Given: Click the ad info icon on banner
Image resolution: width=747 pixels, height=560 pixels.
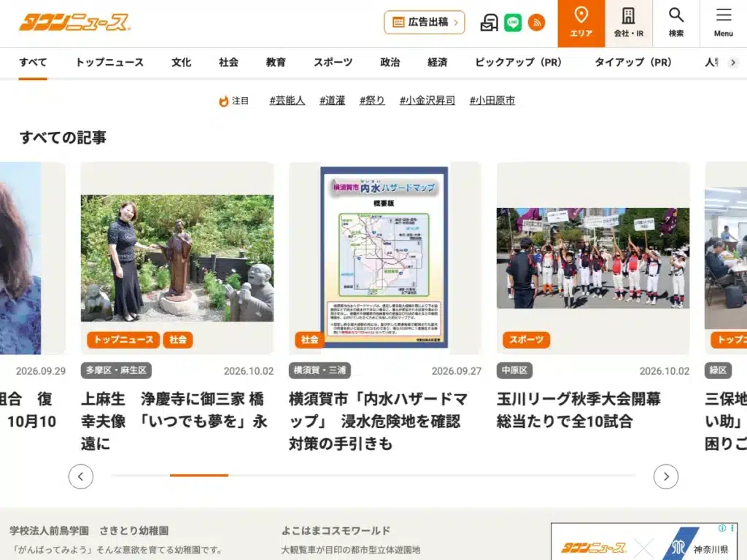Looking at the screenshot, I should pyautogui.click(x=722, y=528).
